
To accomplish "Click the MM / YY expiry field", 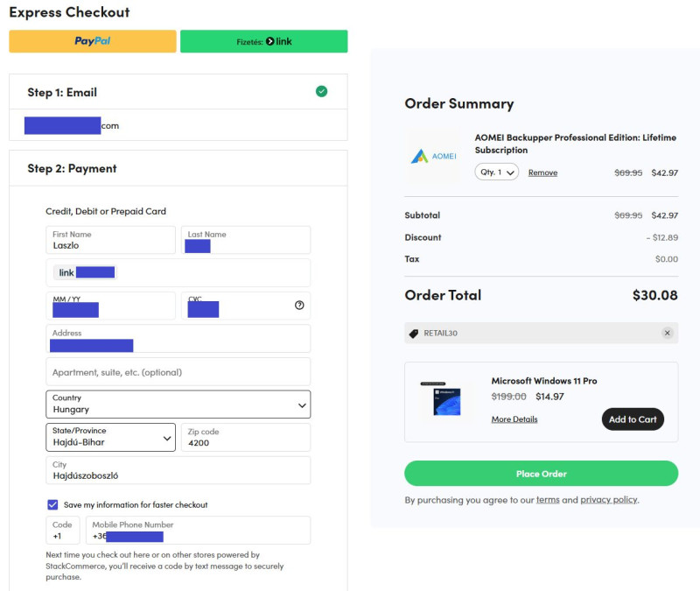I will click(111, 306).
